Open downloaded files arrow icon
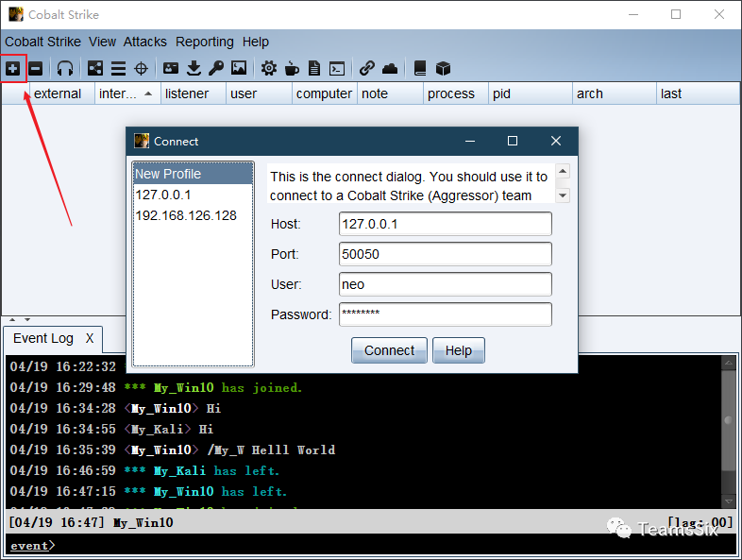 pos(194,69)
